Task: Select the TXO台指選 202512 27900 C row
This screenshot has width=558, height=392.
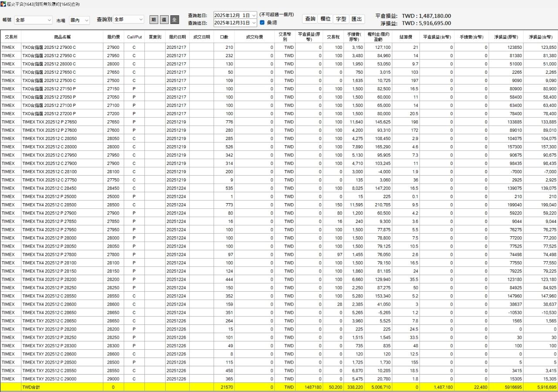Action: [62, 47]
